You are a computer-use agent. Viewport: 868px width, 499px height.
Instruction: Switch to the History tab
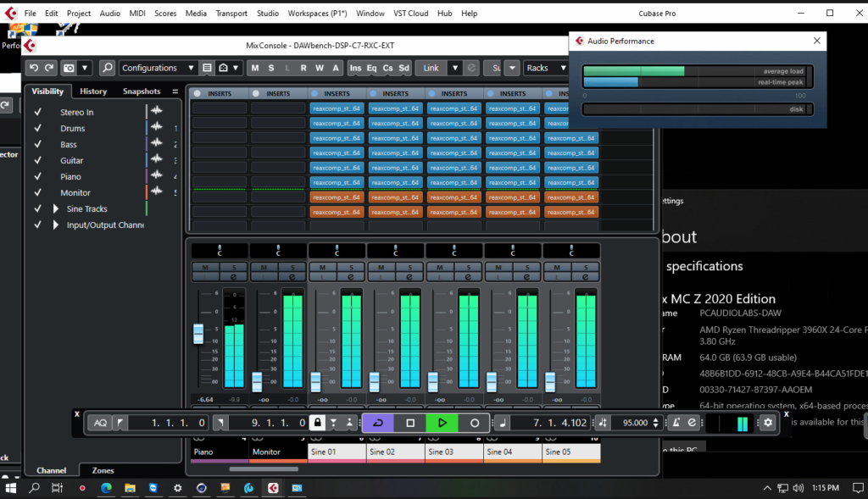[x=93, y=91]
